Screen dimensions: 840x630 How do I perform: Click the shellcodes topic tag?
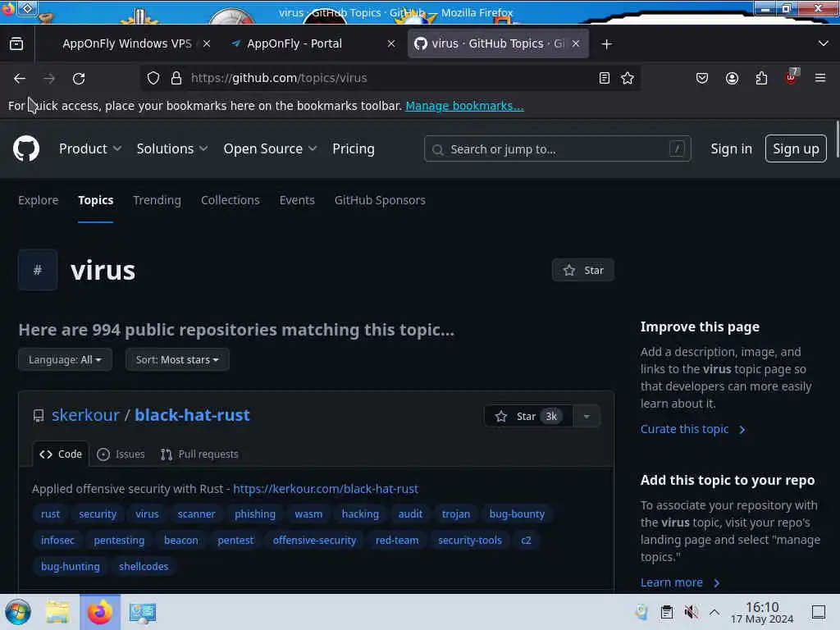click(144, 567)
